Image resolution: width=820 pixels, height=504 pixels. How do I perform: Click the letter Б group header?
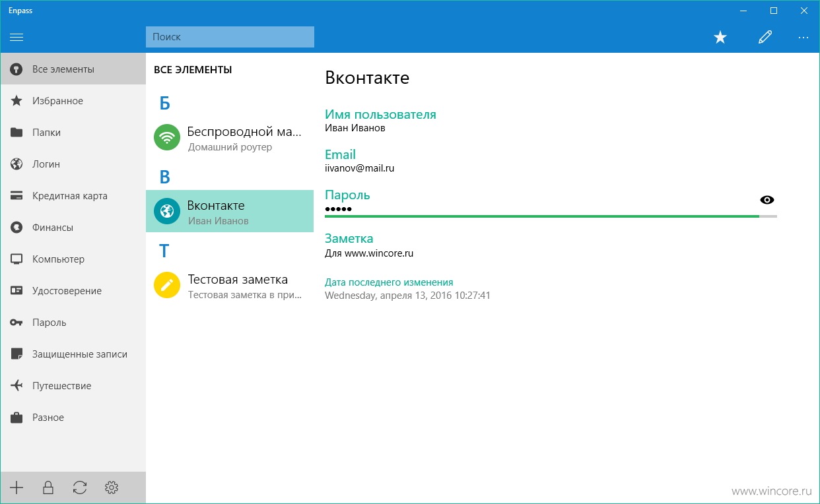point(165,104)
